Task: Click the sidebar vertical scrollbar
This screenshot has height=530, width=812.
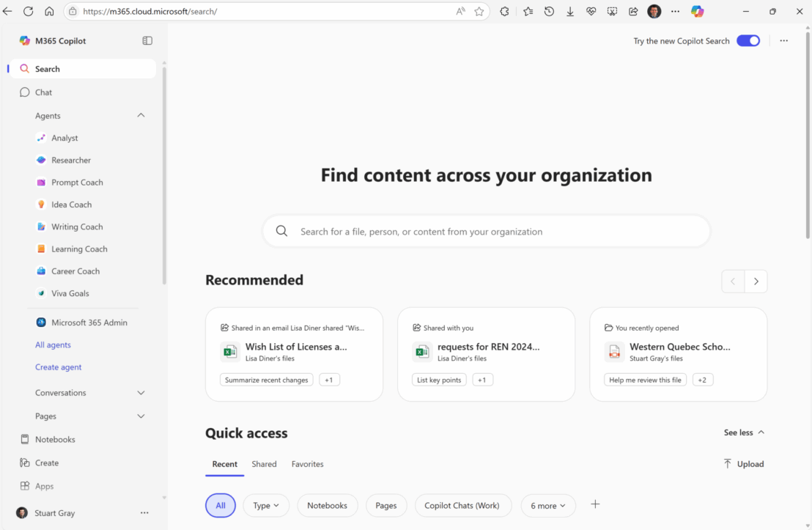Action: point(164,176)
